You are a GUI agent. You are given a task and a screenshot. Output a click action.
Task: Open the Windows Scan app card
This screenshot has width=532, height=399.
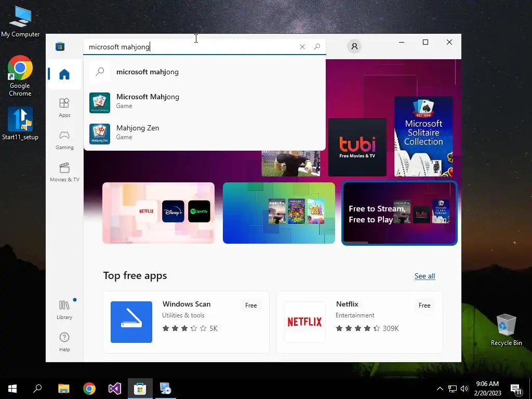(186, 322)
